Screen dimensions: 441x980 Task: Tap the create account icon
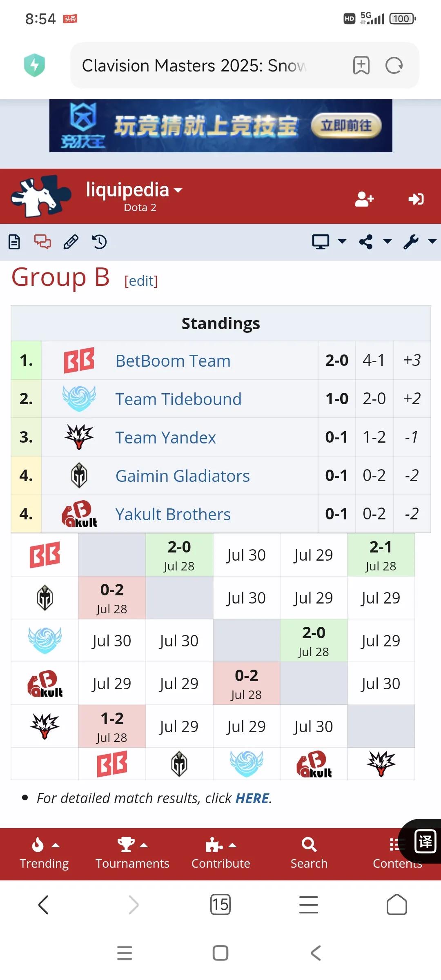point(365,199)
